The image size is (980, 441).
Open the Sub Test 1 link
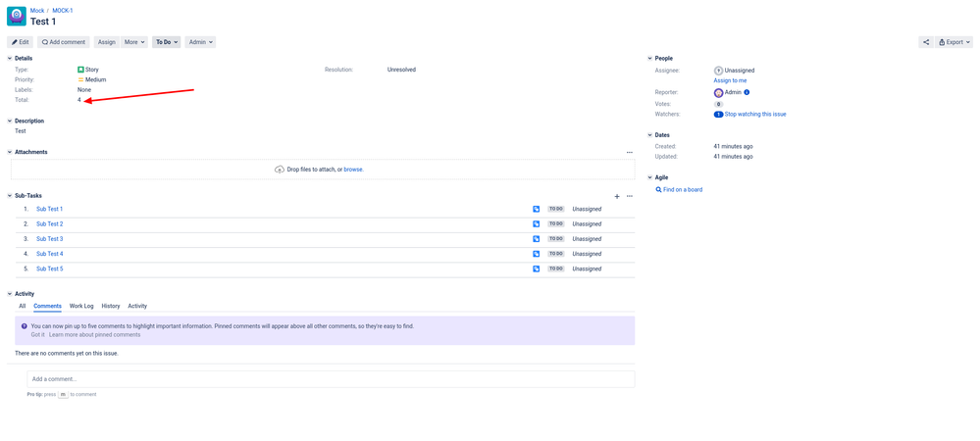coord(49,210)
